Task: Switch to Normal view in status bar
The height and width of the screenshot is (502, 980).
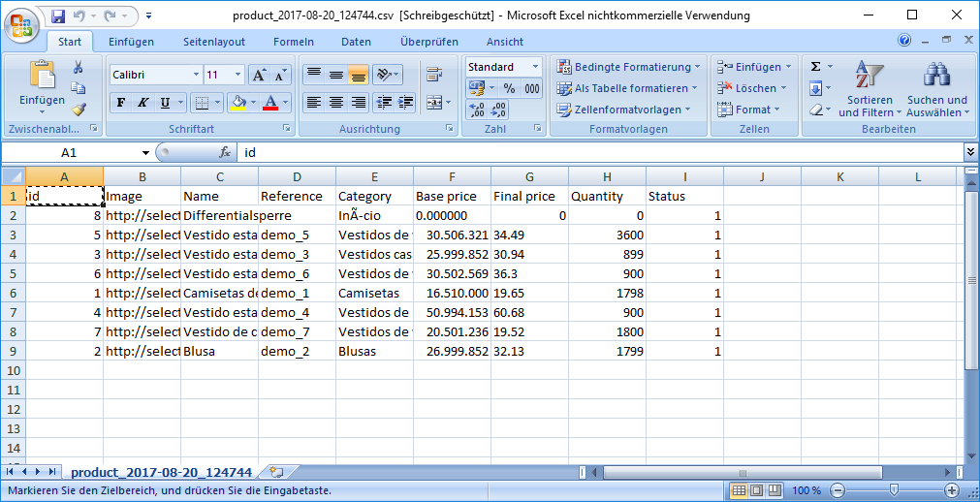Action: pos(738,490)
